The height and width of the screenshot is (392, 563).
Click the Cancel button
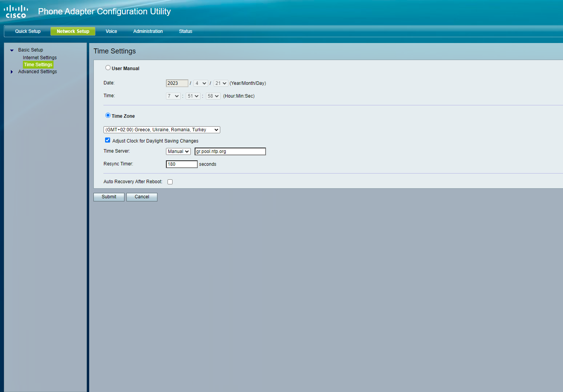coord(142,197)
